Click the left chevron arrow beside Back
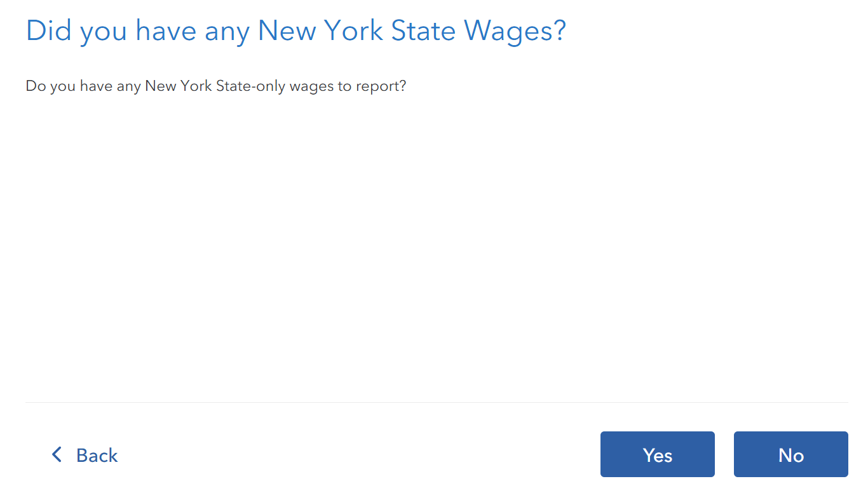 pyautogui.click(x=57, y=454)
